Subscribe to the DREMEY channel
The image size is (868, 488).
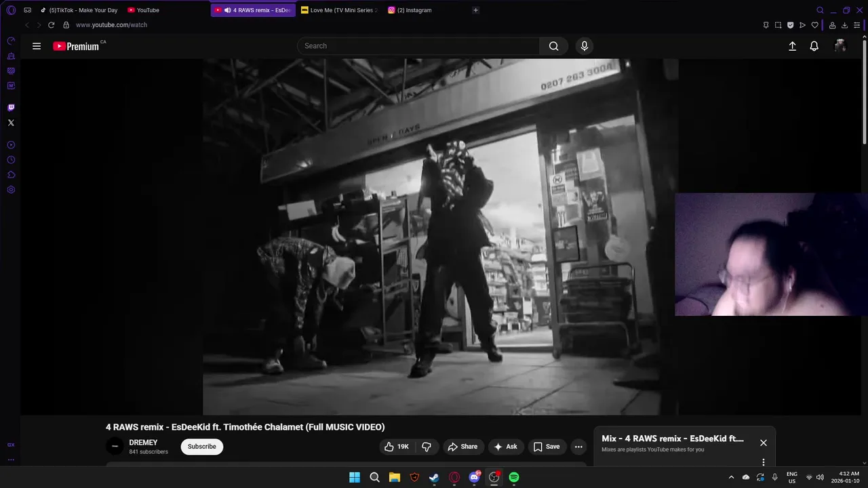tap(202, 447)
